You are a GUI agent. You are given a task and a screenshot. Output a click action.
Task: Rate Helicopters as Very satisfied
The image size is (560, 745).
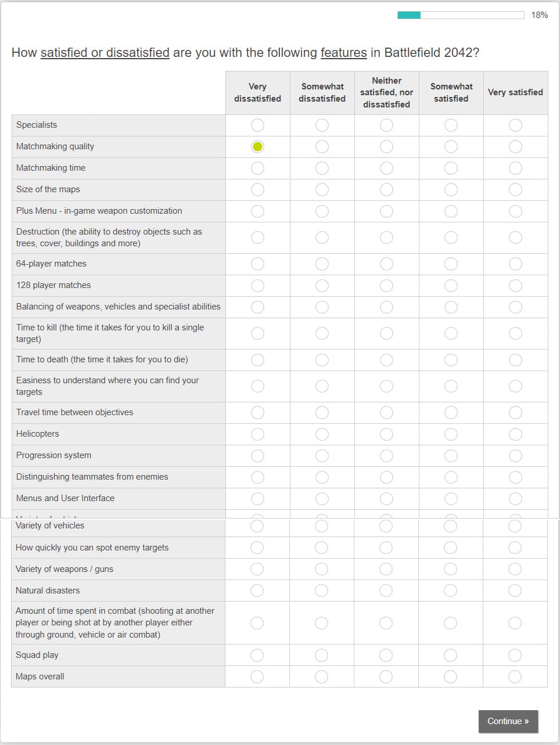(x=515, y=434)
